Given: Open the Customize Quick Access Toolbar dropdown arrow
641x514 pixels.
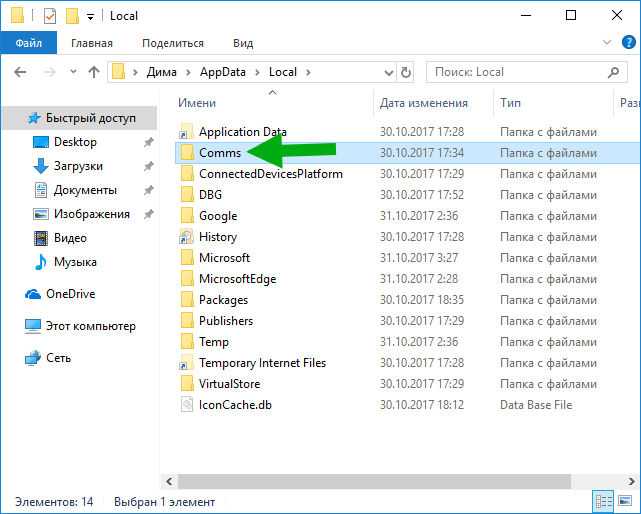Looking at the screenshot, I should (90, 17).
